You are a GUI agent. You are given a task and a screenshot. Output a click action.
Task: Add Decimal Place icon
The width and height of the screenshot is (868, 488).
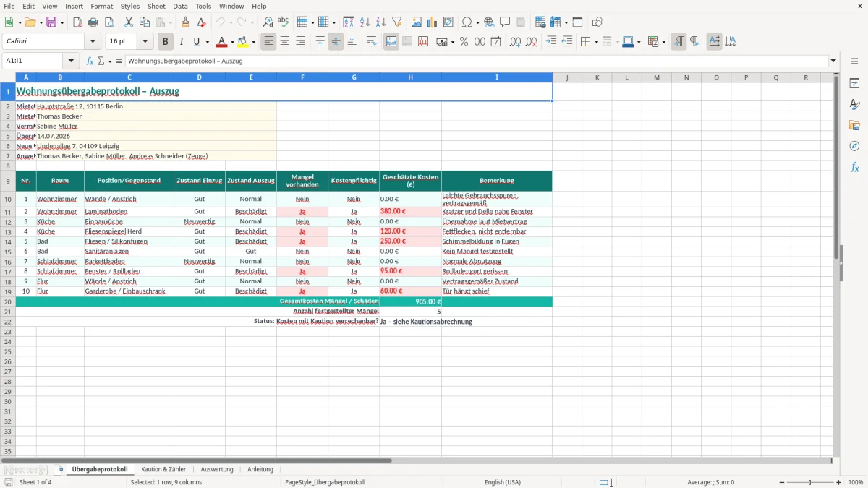pyautogui.click(x=515, y=42)
